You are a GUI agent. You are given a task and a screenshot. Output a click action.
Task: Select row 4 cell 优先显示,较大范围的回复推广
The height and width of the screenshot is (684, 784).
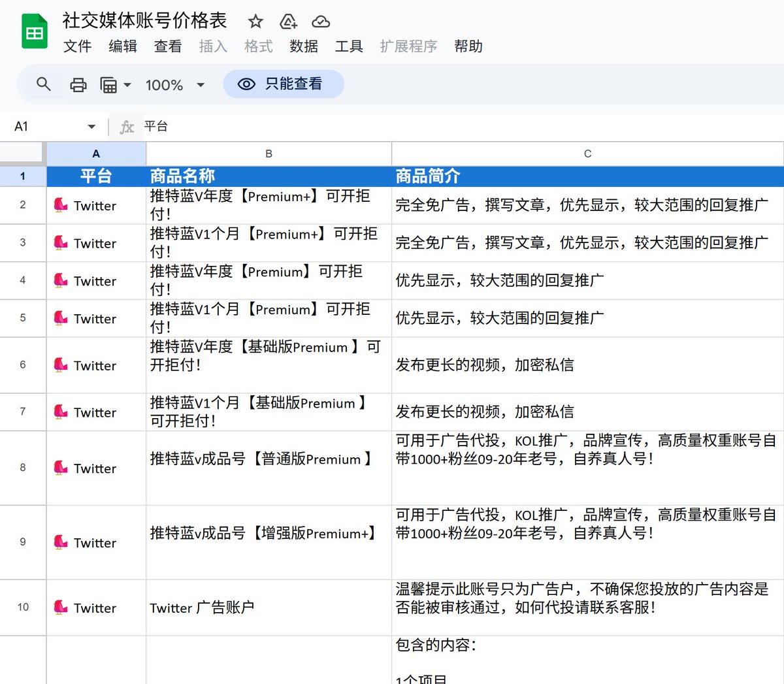tap(587, 281)
